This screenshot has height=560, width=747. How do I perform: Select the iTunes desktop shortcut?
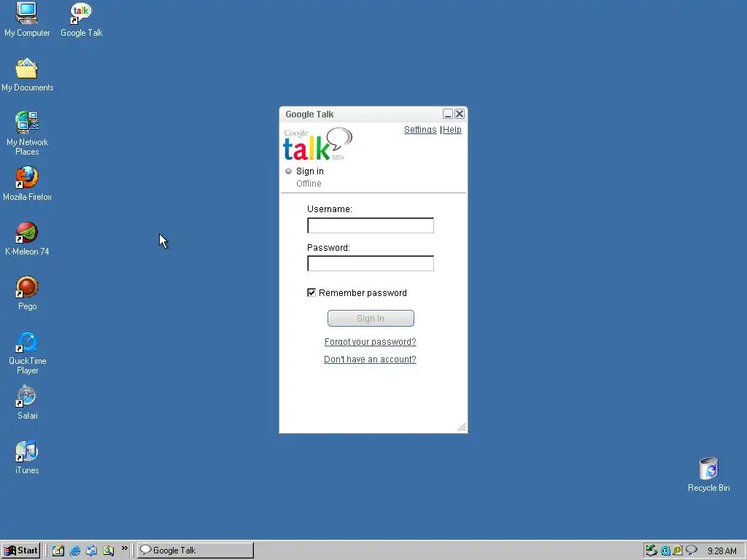[x=27, y=457]
